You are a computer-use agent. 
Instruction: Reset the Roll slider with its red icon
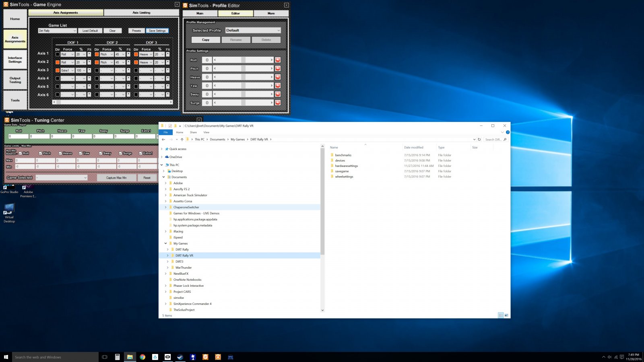278,60
